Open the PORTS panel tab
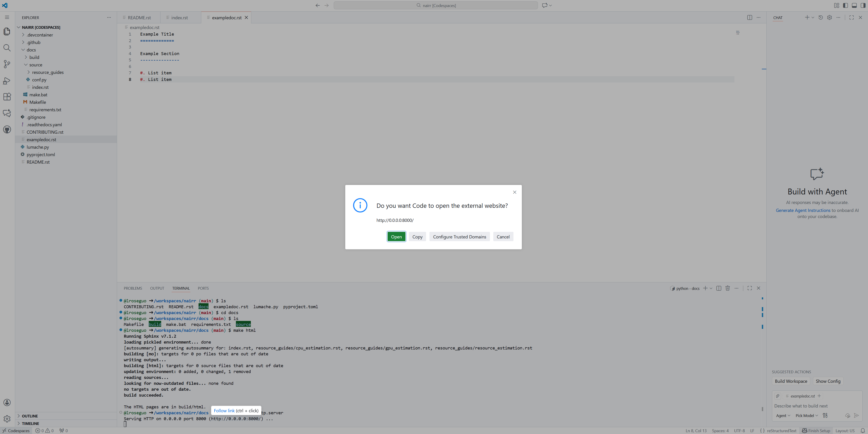Image resolution: width=868 pixels, height=434 pixels. click(x=203, y=288)
